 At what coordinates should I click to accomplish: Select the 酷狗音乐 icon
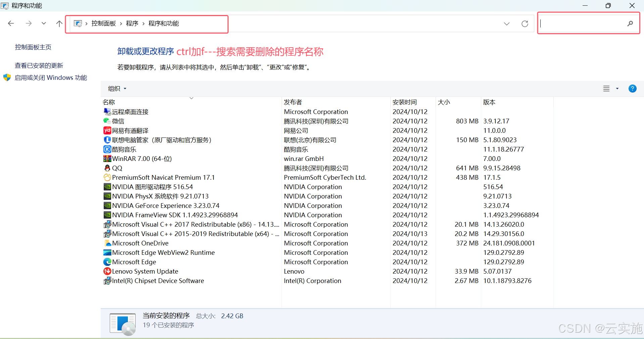coord(107,149)
